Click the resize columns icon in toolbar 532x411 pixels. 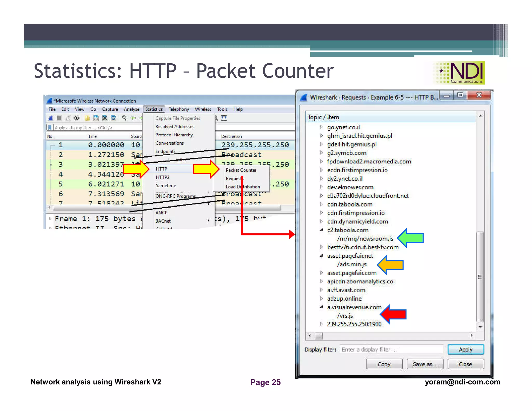224,118
